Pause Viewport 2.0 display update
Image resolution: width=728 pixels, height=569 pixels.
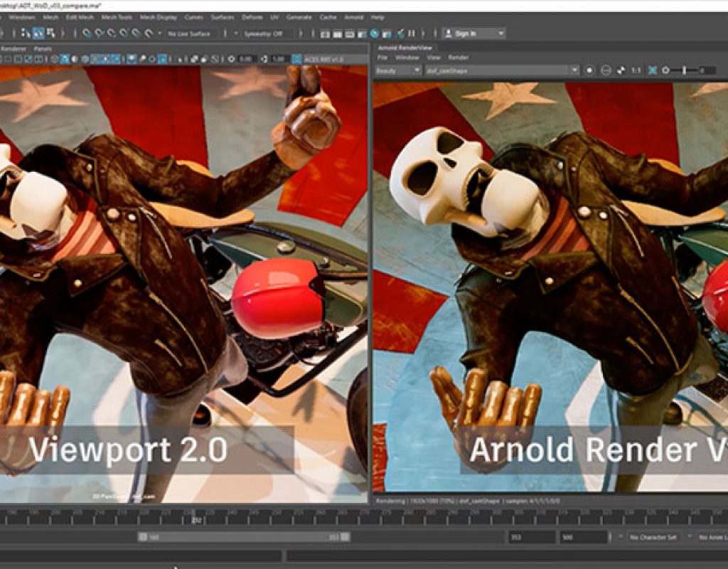[412, 33]
